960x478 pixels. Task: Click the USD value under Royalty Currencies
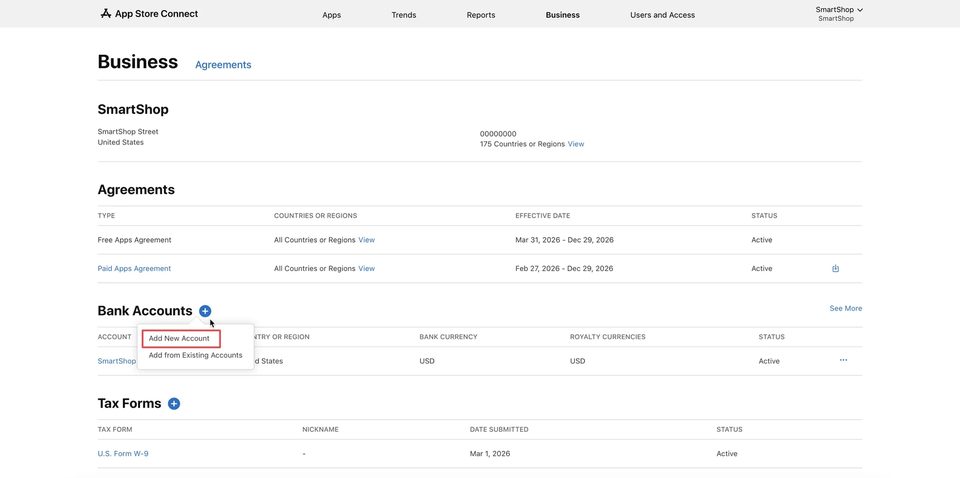577,361
